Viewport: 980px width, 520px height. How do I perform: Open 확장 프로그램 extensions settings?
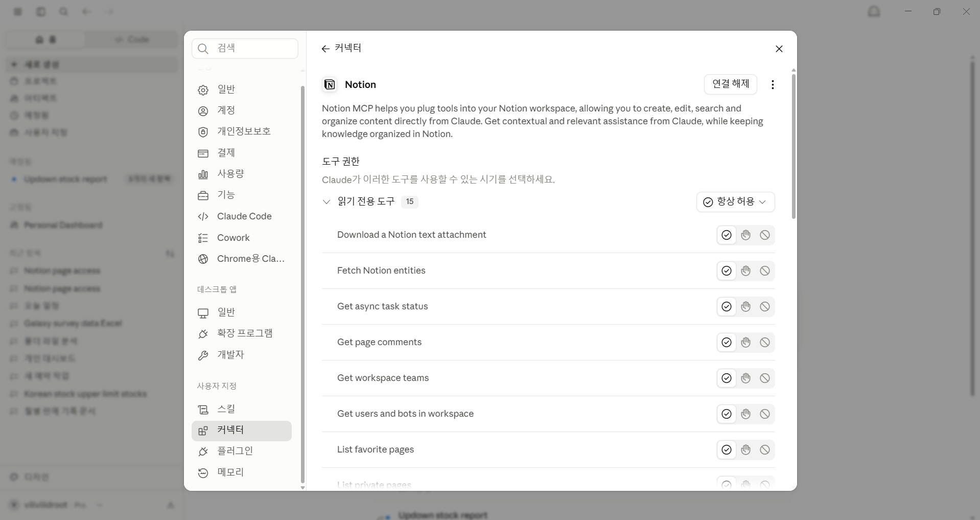[242, 333]
